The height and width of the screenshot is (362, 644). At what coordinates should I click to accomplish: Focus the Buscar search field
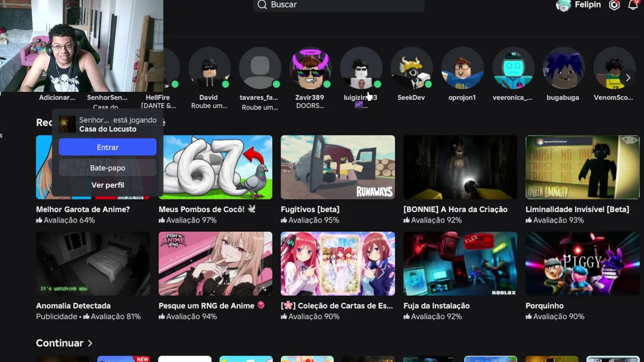click(339, 5)
